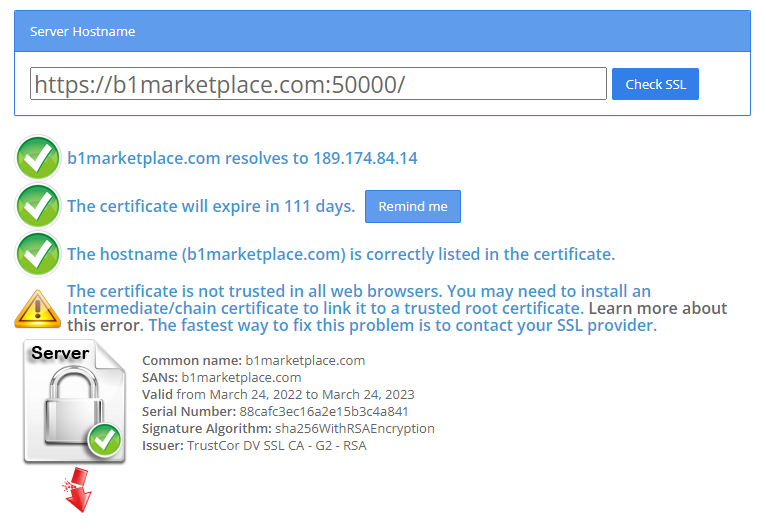Screen dimensions: 766x529
Task: Open the 'Learn more about this error' link
Action: click(x=397, y=317)
